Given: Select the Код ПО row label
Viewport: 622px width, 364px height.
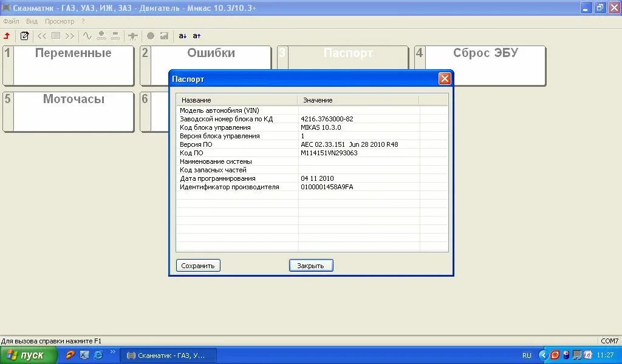Looking at the screenshot, I should (191, 153).
